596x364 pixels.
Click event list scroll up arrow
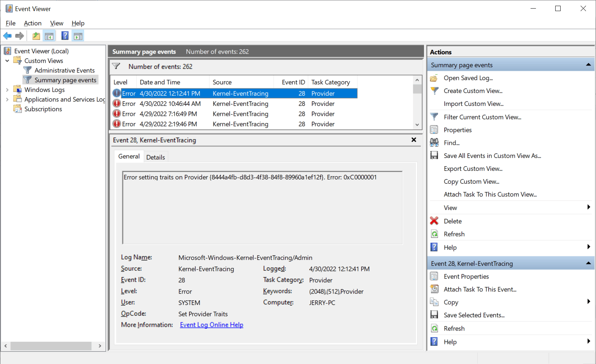[417, 80]
